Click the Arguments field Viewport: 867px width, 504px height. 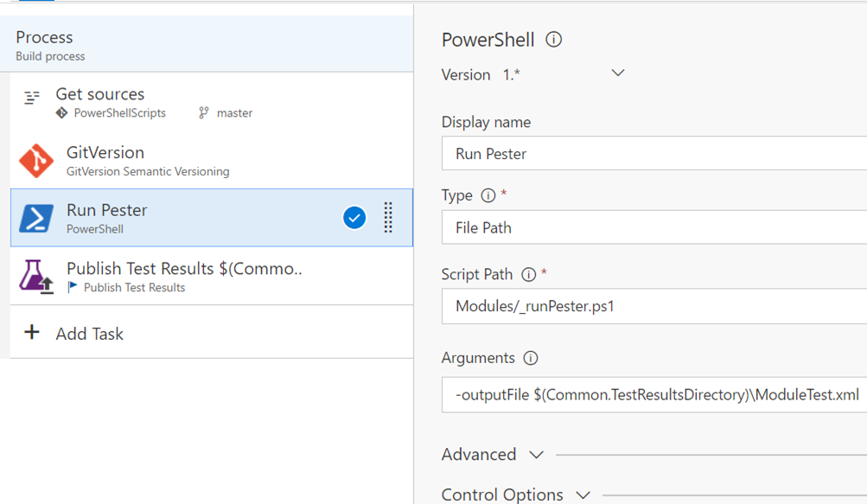pos(654,394)
